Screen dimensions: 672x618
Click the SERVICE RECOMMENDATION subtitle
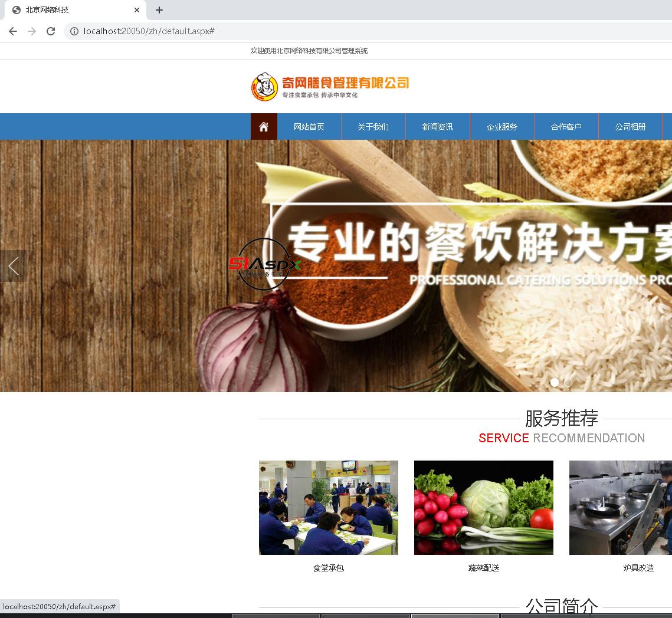coord(562,438)
